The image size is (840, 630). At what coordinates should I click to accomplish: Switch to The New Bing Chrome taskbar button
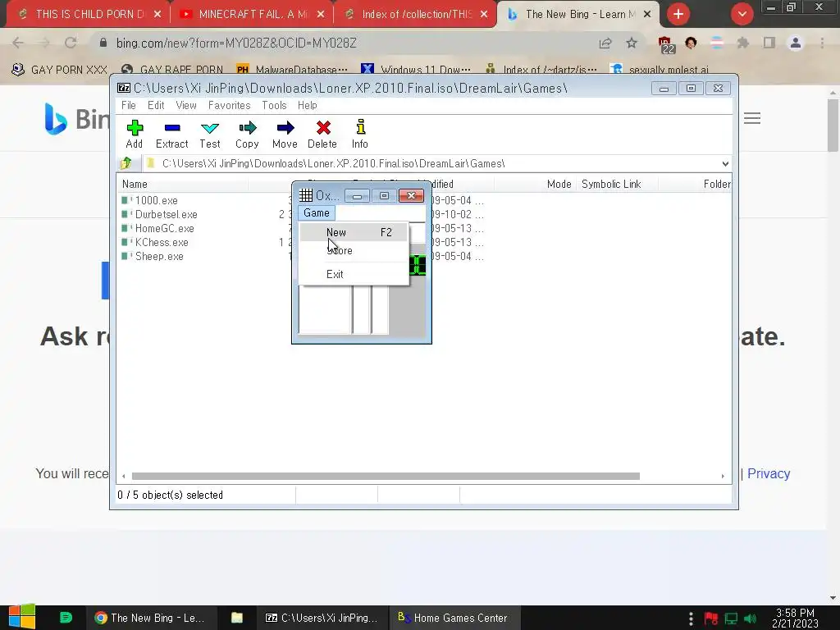click(151, 618)
